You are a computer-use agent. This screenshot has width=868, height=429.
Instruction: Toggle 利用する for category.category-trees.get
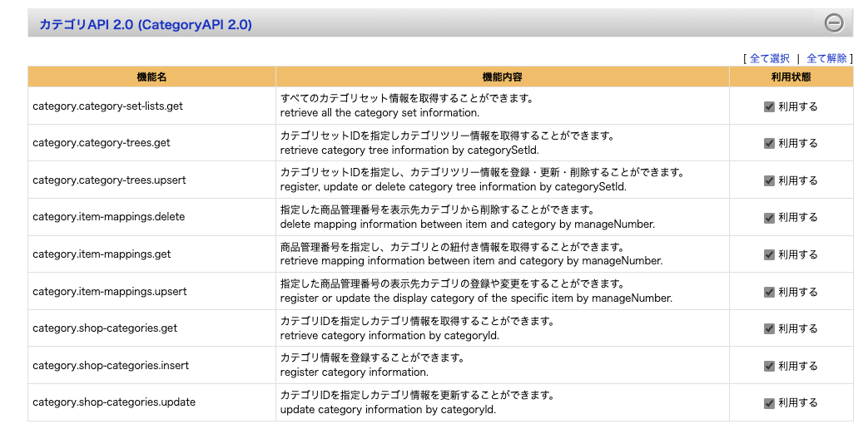coord(769,143)
